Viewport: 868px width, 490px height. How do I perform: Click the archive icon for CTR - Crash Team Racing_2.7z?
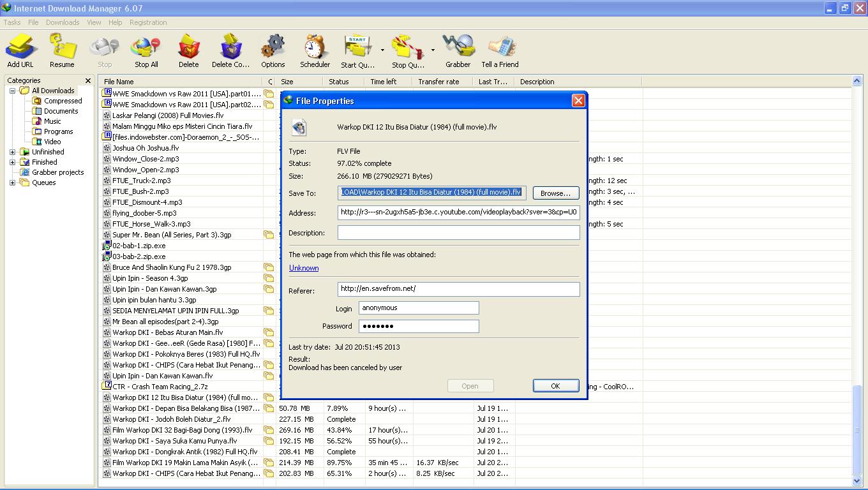tap(107, 387)
